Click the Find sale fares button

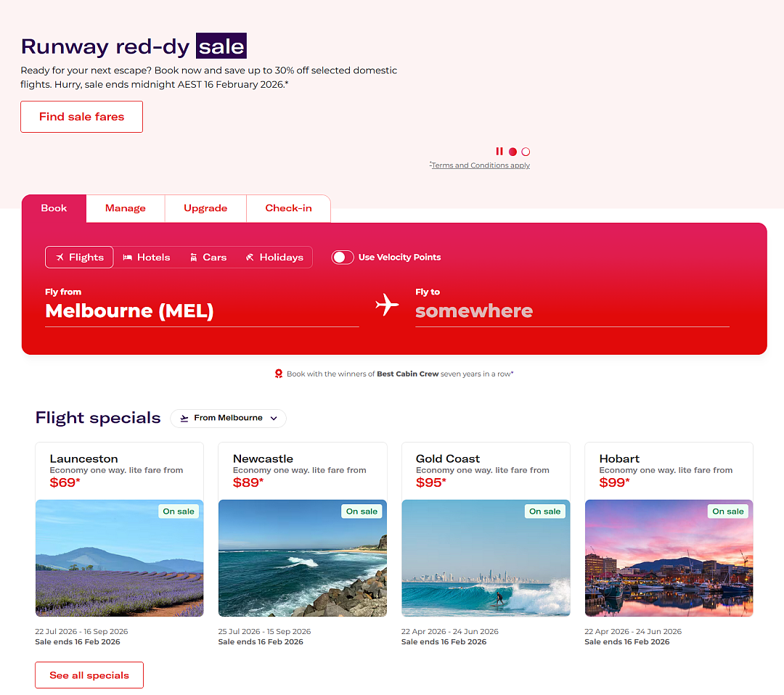[81, 117]
